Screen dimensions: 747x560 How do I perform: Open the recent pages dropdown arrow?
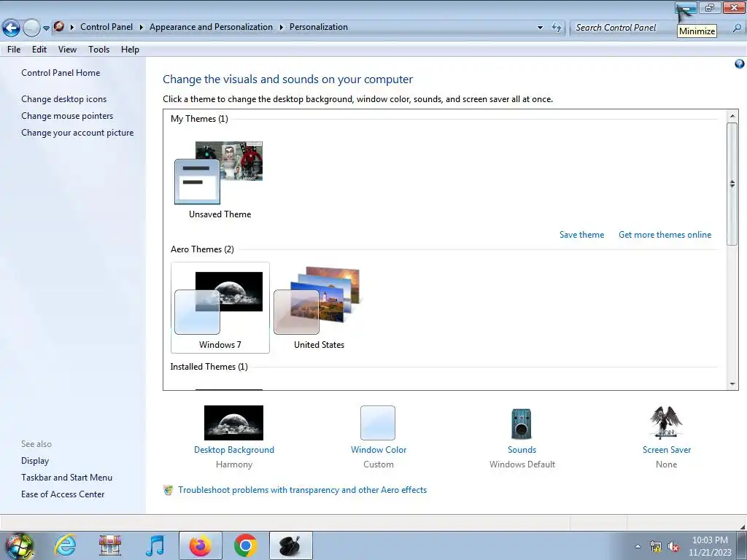tap(46, 28)
